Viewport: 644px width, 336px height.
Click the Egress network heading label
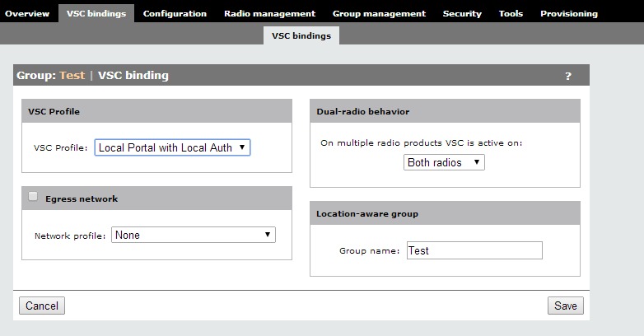[82, 198]
